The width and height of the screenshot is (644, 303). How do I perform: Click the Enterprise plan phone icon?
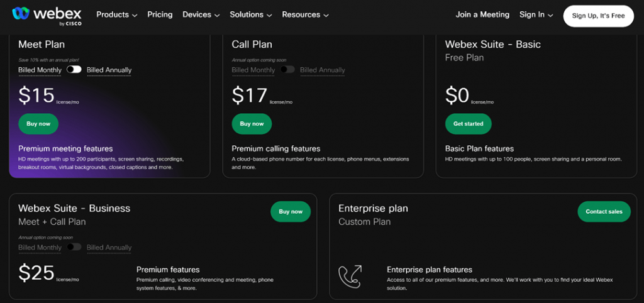click(350, 276)
